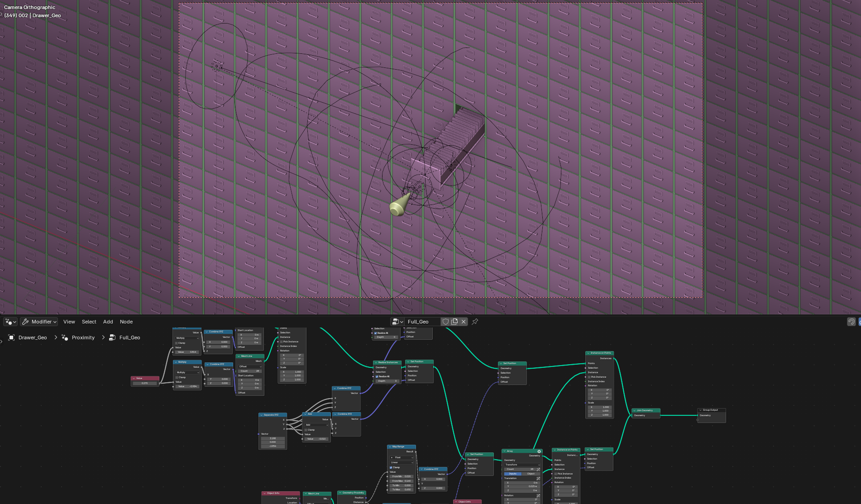Click Inputs button in Array node
This screenshot has width=861, height=504.
click(513, 474)
